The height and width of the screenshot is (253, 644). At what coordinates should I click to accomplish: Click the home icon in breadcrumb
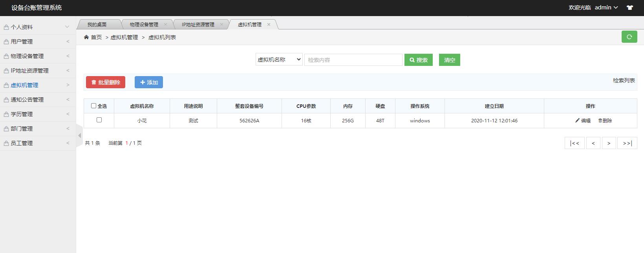[86, 37]
